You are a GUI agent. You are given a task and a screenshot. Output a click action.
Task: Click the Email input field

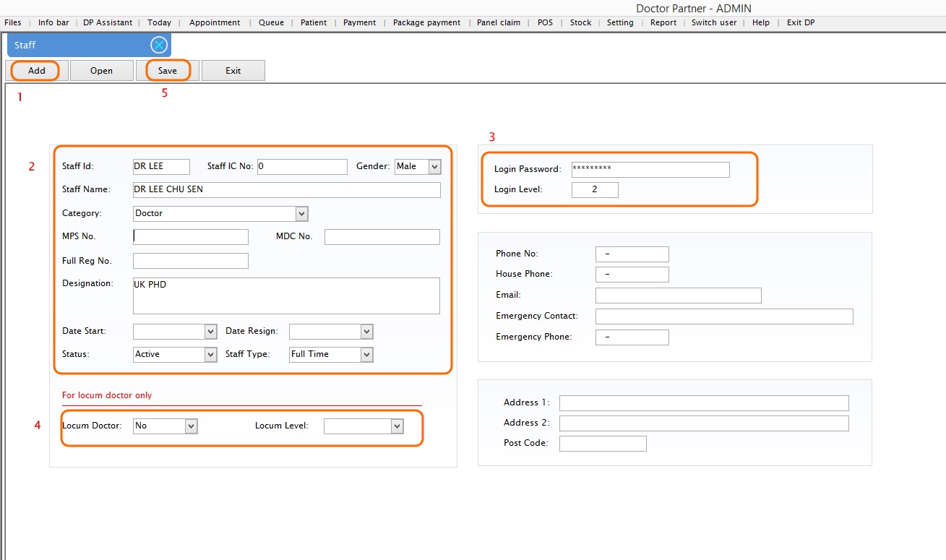coord(678,296)
